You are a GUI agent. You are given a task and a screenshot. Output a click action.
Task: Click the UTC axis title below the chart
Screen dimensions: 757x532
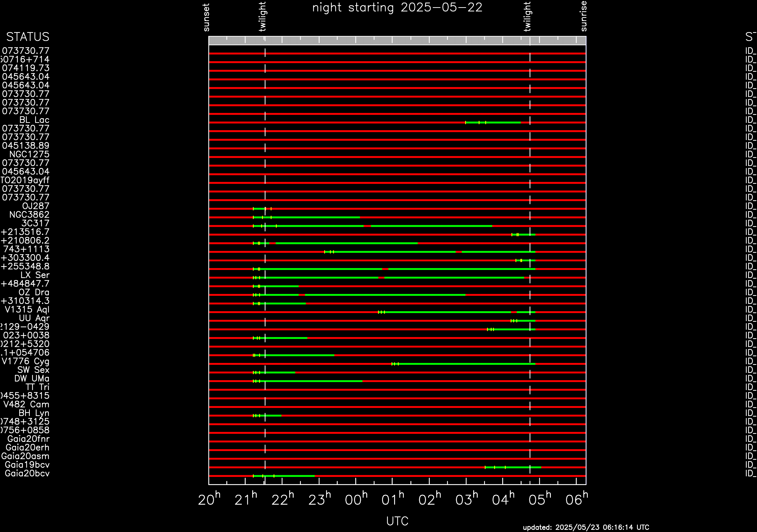[x=397, y=521]
